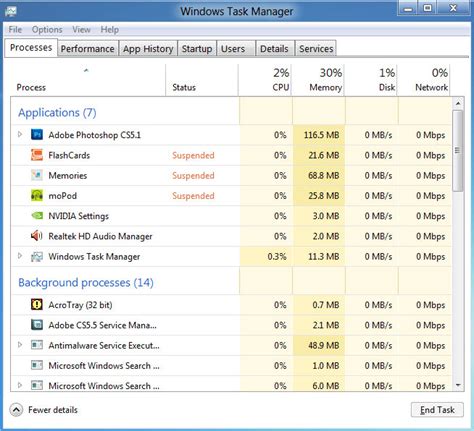
Task: Click the 21.6 MB memory value
Action: point(324,155)
